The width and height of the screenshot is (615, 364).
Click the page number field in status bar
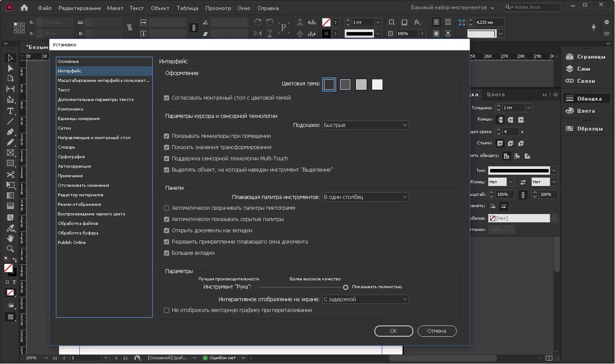86,358
